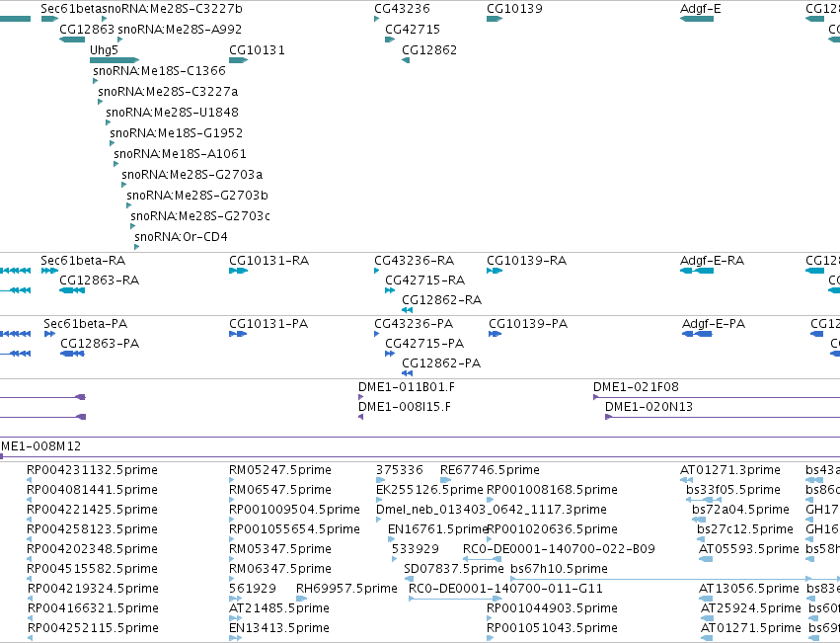
Task: Select RM05247.5prime EST label
Action: coord(280,470)
